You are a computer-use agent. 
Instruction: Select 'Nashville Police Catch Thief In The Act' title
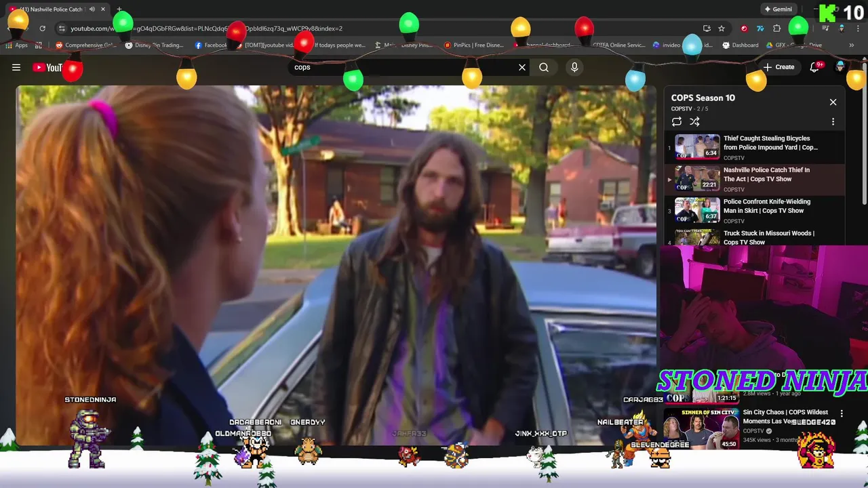(766, 174)
